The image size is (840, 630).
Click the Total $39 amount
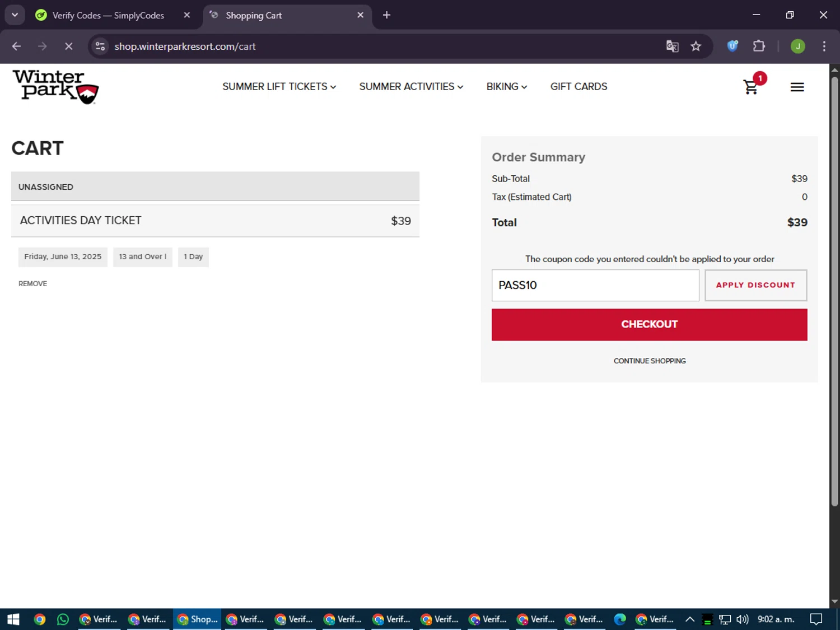[x=797, y=223]
